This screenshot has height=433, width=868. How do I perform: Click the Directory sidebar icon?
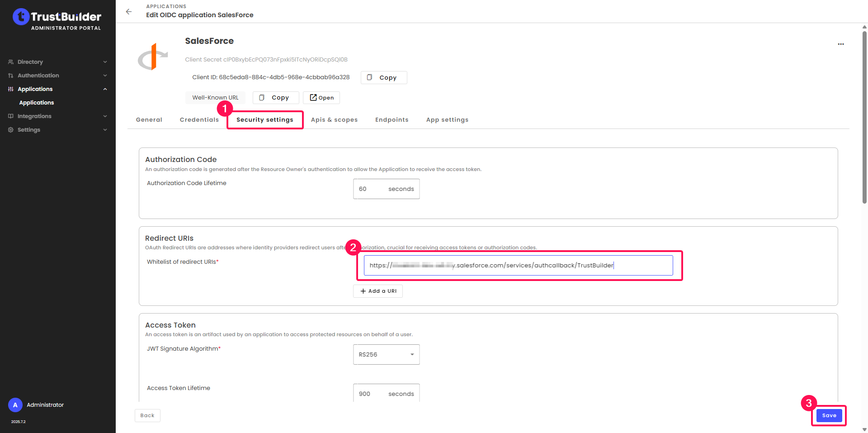(x=11, y=62)
